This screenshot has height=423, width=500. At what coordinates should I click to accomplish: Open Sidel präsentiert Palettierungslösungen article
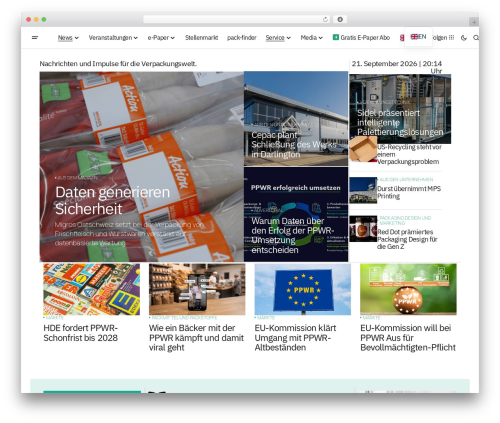coord(400,123)
